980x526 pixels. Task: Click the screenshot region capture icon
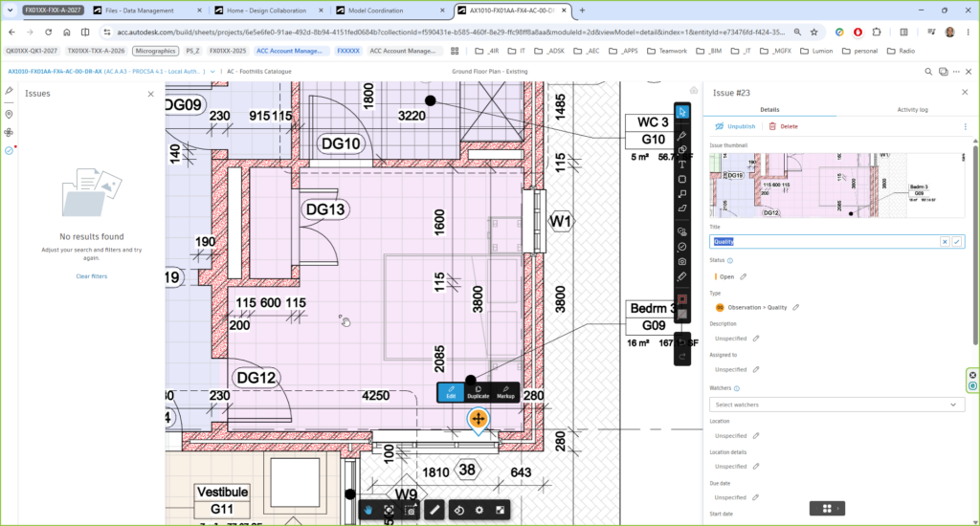click(x=410, y=510)
